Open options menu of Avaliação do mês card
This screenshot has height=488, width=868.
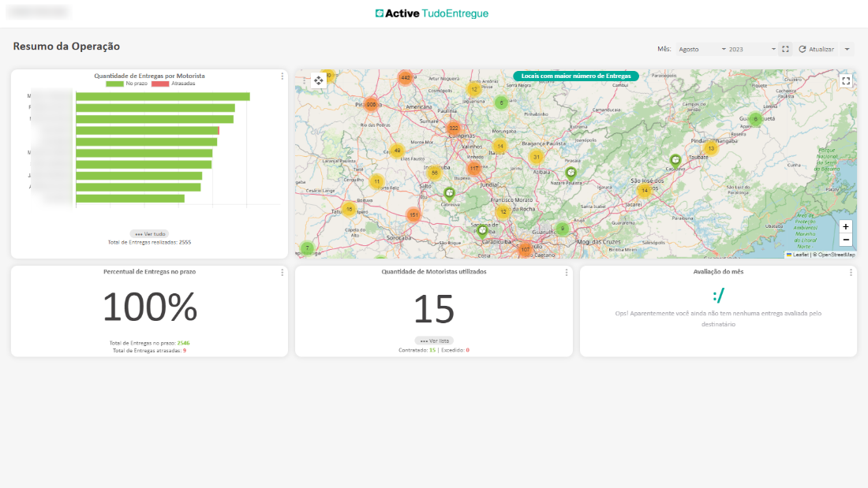tap(851, 272)
